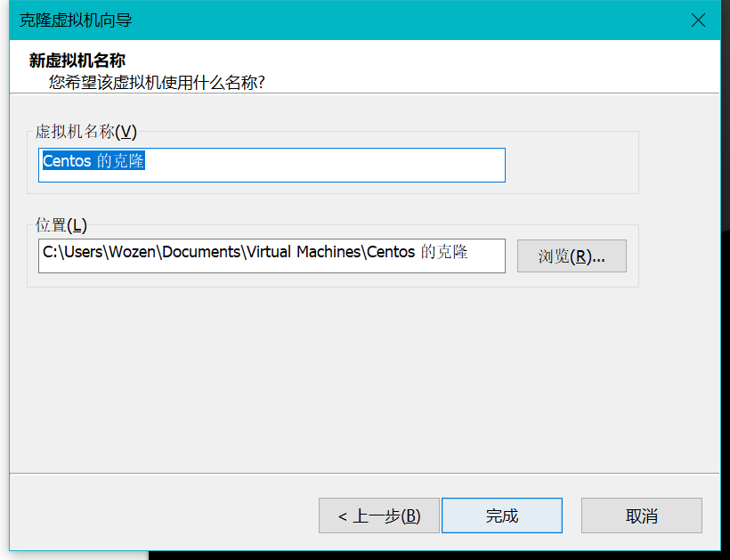Click the text 您希望该虚拟机使用什么名称?

point(157,83)
